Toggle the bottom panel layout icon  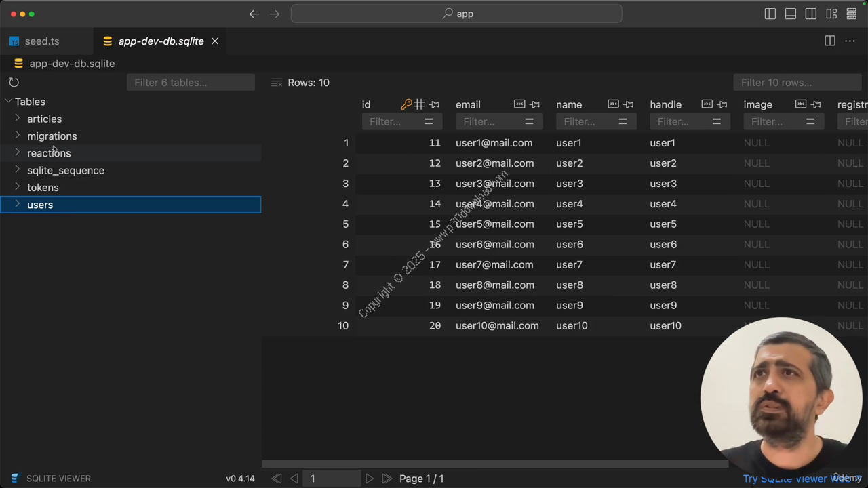tap(791, 14)
